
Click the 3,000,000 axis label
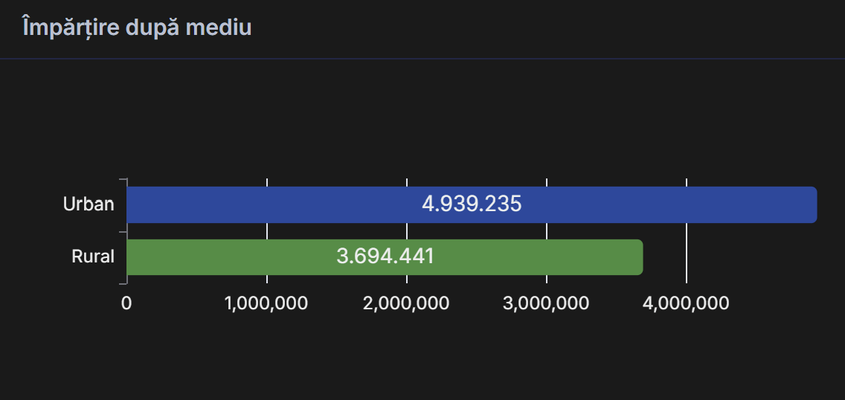[x=547, y=303]
